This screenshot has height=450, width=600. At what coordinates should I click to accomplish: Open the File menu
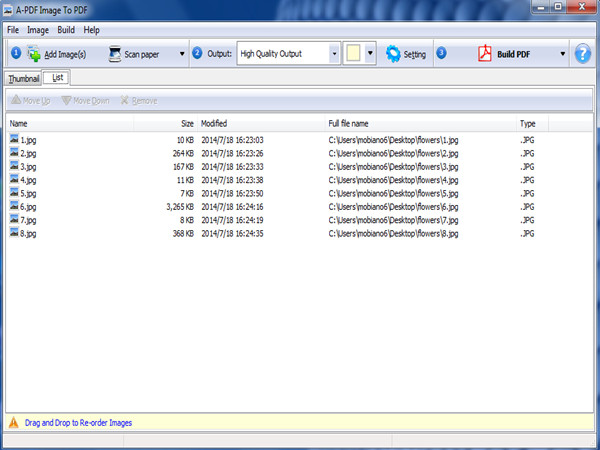[x=13, y=30]
